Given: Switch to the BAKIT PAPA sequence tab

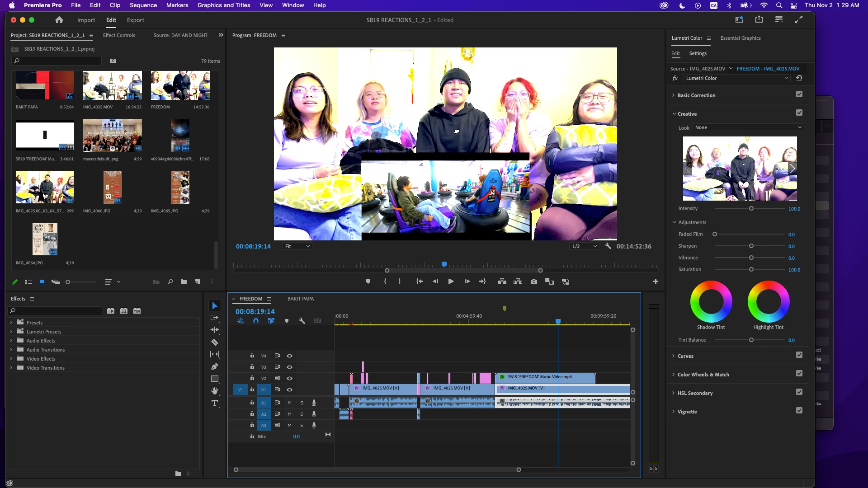Looking at the screenshot, I should pyautogui.click(x=300, y=299).
